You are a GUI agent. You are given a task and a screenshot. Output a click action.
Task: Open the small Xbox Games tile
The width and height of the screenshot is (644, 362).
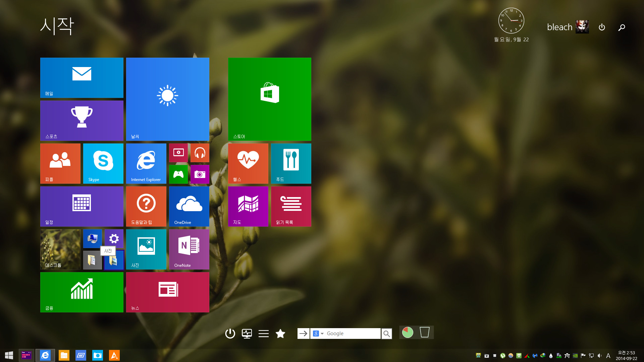[178, 174]
